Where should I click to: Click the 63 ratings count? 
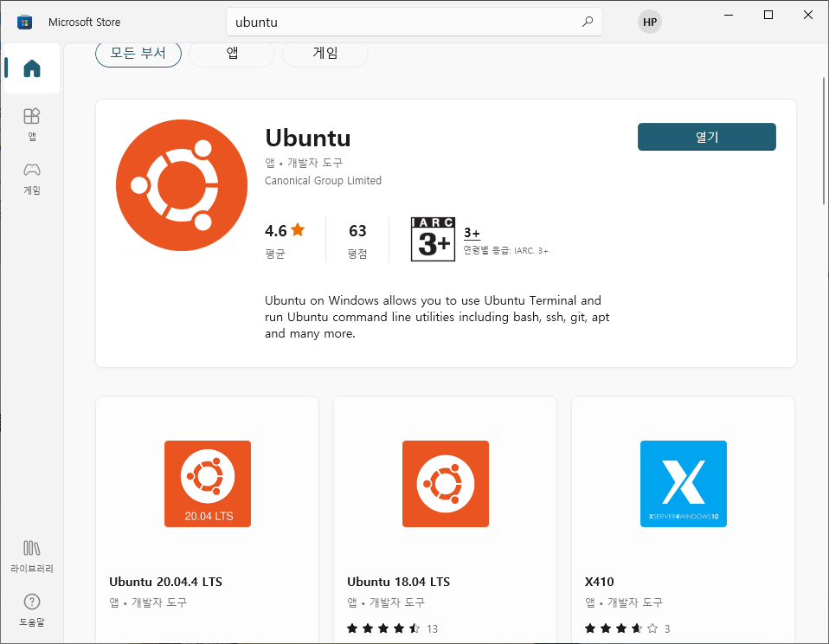point(357,230)
